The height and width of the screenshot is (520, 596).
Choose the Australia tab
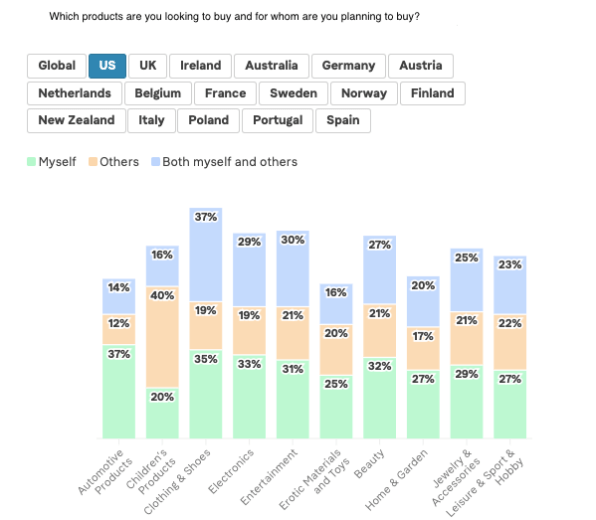(x=271, y=66)
